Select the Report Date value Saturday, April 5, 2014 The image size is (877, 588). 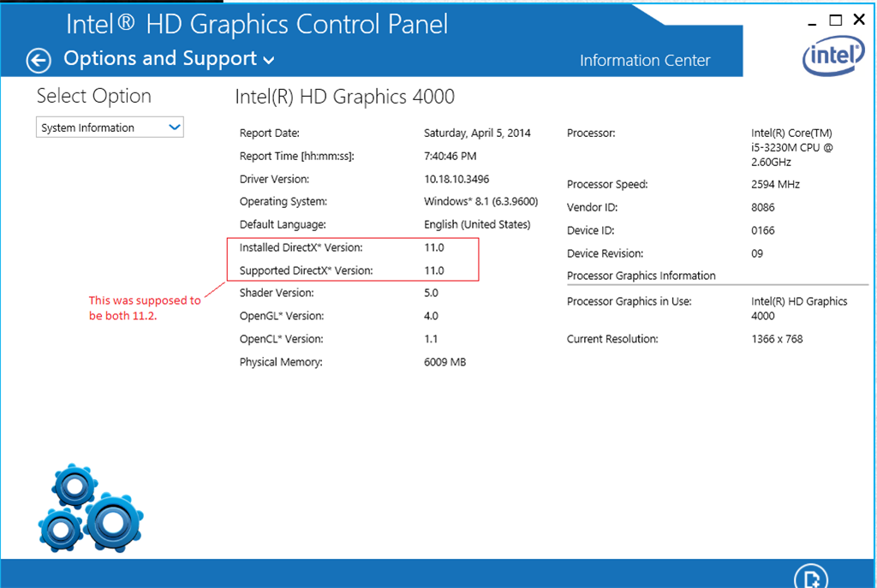477,133
